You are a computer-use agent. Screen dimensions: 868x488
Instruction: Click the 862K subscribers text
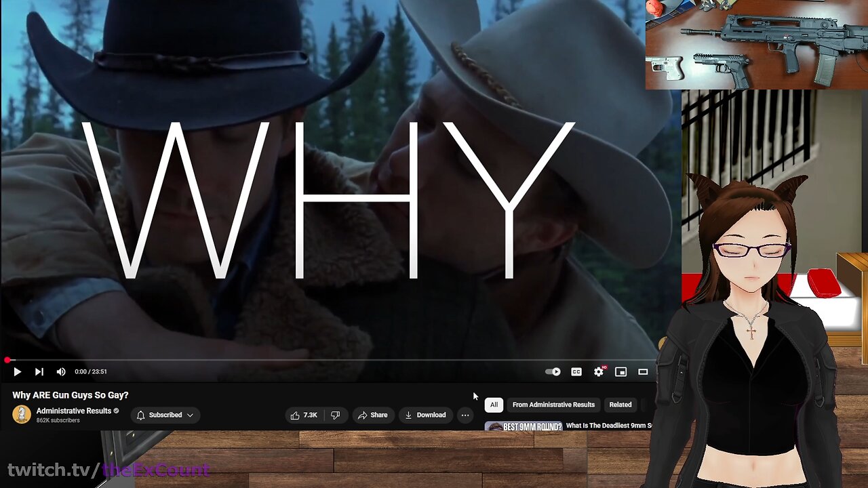pos(58,420)
